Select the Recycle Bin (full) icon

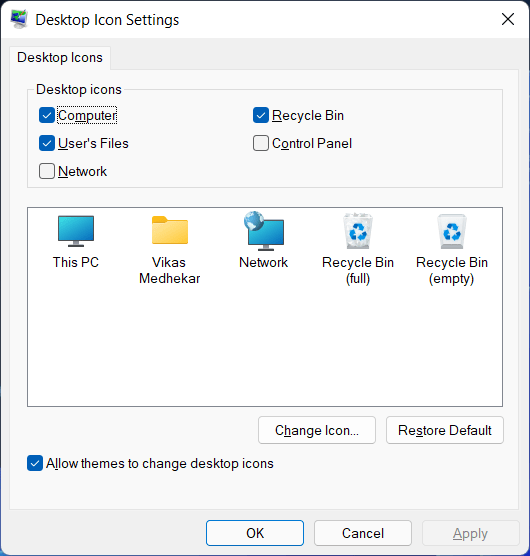pos(358,231)
